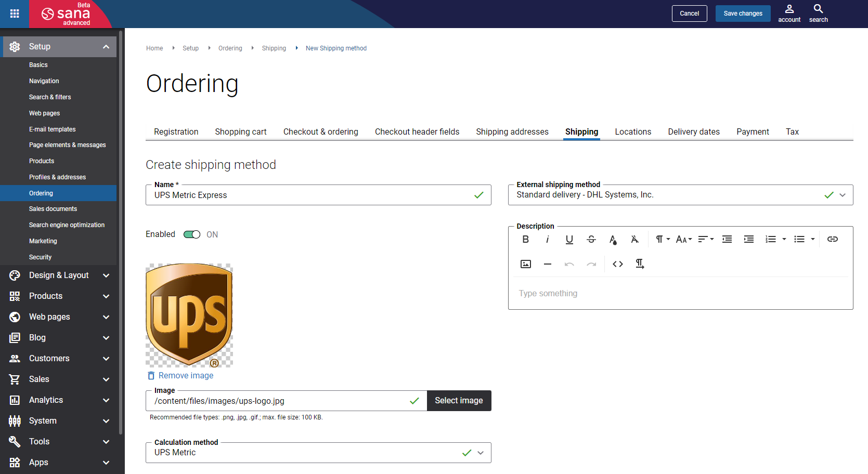Screen dimensions: 868x474
Task: Collapse the Setup sidebar section
Action: [x=106, y=47]
